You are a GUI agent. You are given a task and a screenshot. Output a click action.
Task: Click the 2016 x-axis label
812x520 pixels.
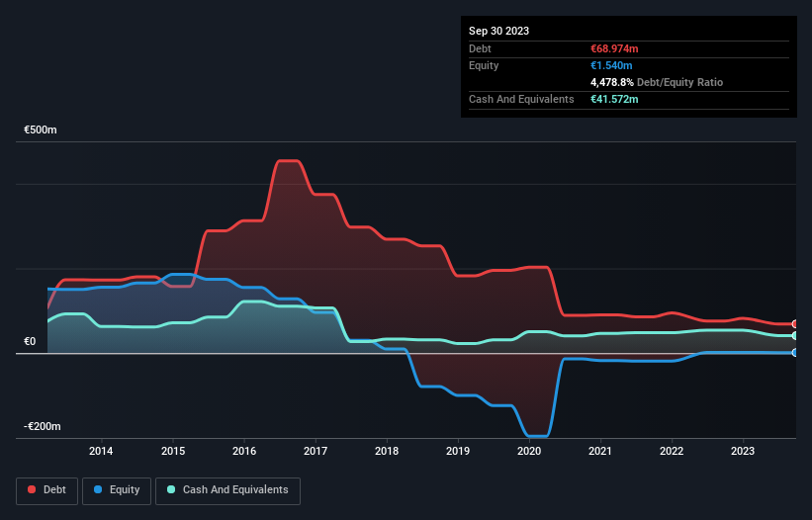244,451
